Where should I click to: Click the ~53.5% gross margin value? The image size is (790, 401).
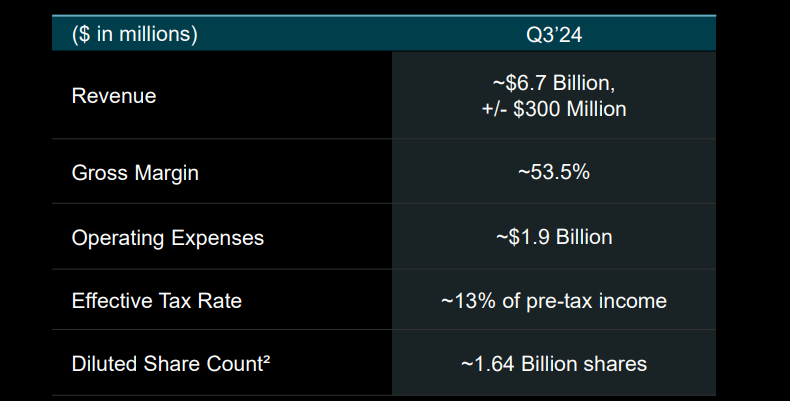554,172
